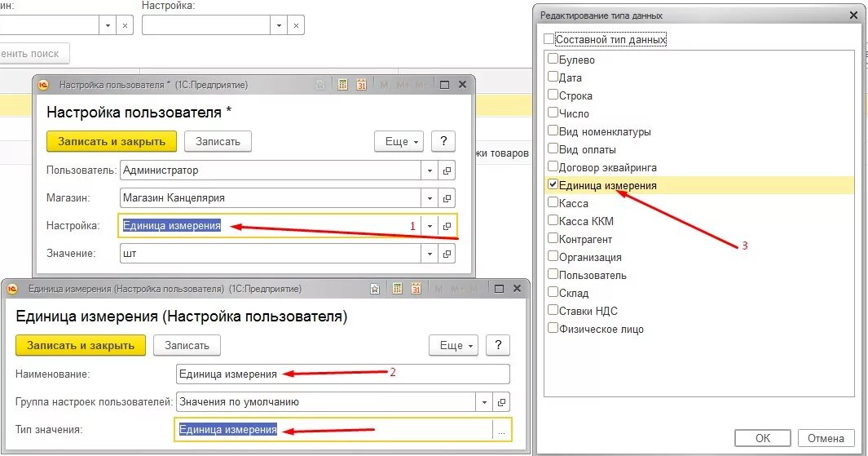868x456 pixels.
Task: Expand the top-left background filter dropdown
Action: coord(108,25)
